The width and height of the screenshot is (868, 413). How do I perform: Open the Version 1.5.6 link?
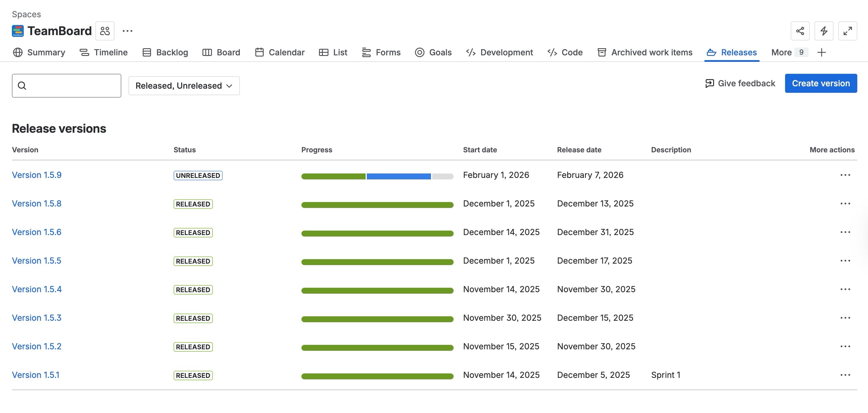click(37, 232)
